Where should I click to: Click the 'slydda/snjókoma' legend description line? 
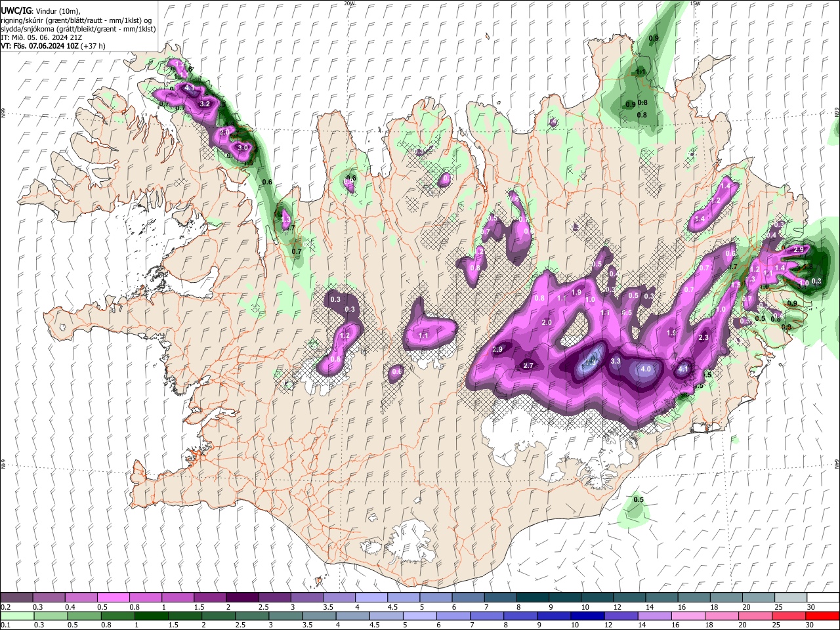point(78,29)
